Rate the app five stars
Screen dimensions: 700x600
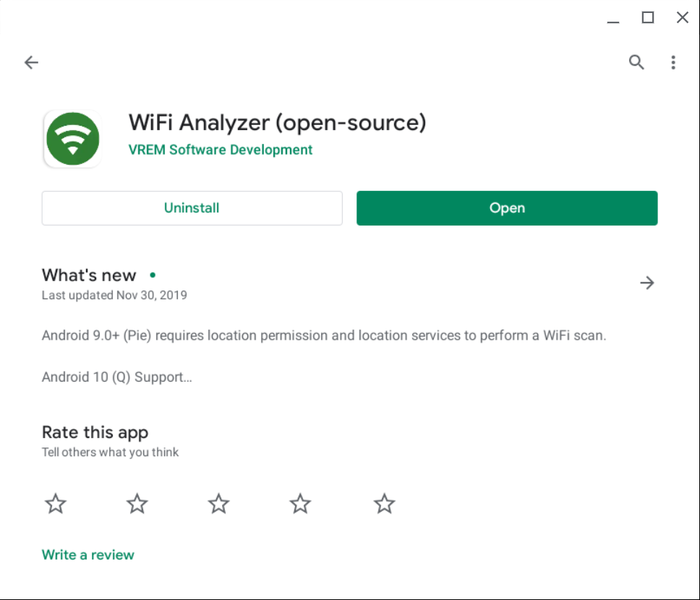pos(385,504)
